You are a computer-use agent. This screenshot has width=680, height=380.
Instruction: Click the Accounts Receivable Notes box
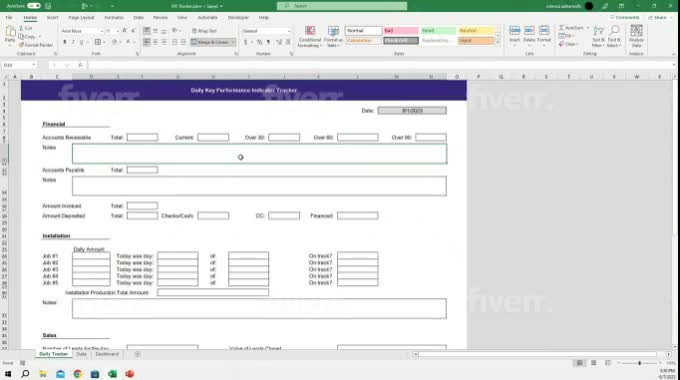click(259, 154)
